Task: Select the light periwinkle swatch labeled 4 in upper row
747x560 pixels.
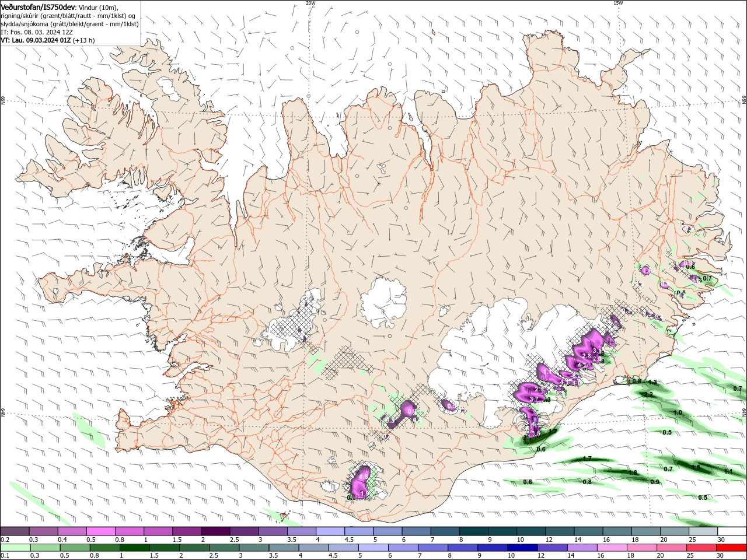Action: click(x=330, y=531)
